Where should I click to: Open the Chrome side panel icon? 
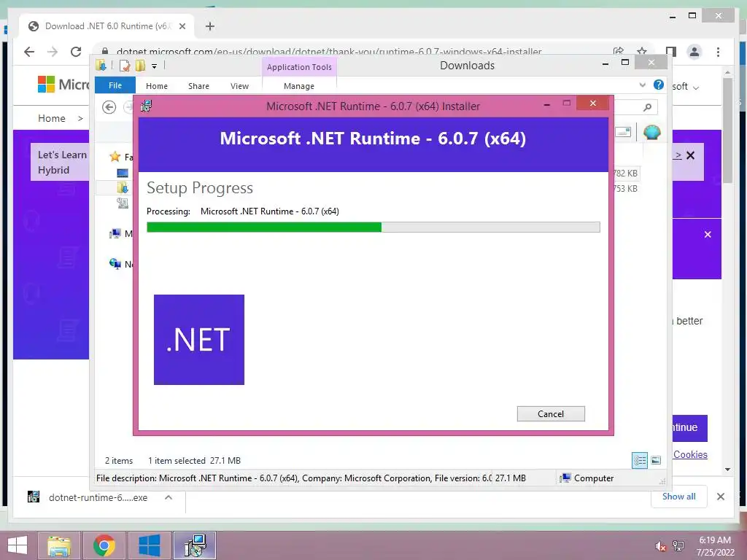[671, 52]
